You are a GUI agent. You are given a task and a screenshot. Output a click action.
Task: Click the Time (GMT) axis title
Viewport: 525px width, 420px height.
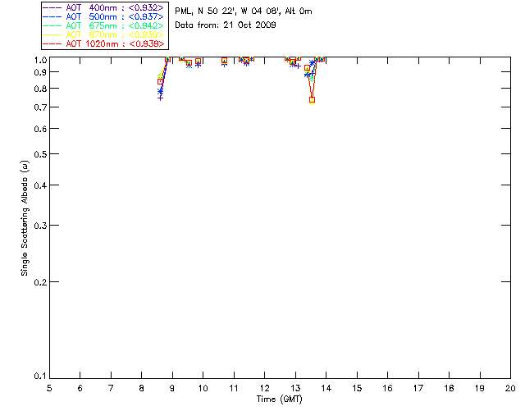click(279, 399)
